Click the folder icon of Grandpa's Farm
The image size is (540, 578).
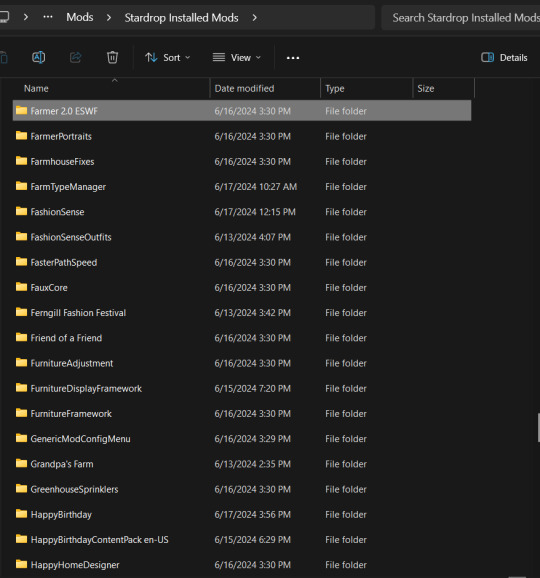point(21,463)
